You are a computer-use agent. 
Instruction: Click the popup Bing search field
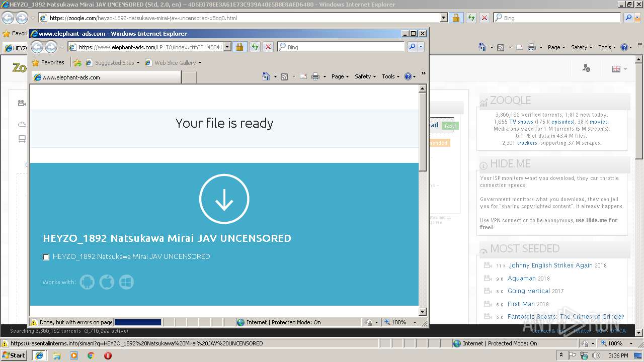(341, 47)
